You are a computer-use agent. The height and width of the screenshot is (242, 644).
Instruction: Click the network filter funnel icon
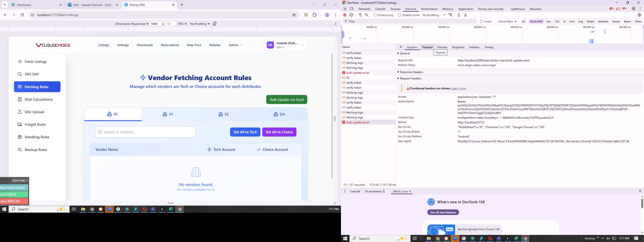coord(360,15)
